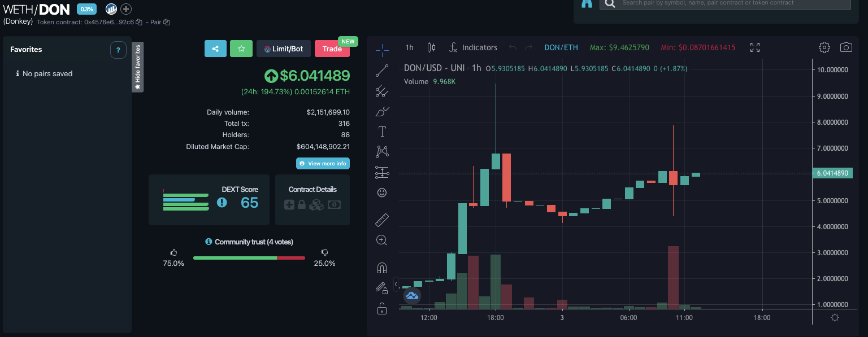Collapse the drawing toolbar arrow
This screenshot has width=868, height=337.
point(396,284)
